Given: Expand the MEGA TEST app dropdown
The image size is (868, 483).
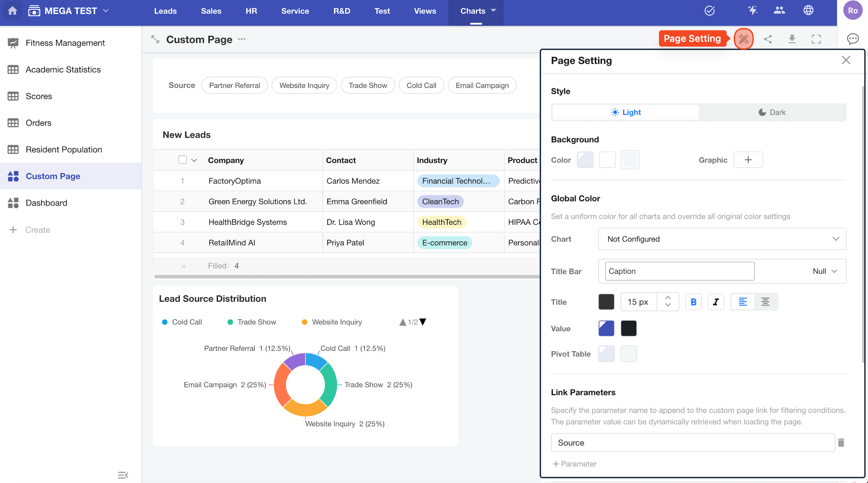Looking at the screenshot, I should [106, 11].
